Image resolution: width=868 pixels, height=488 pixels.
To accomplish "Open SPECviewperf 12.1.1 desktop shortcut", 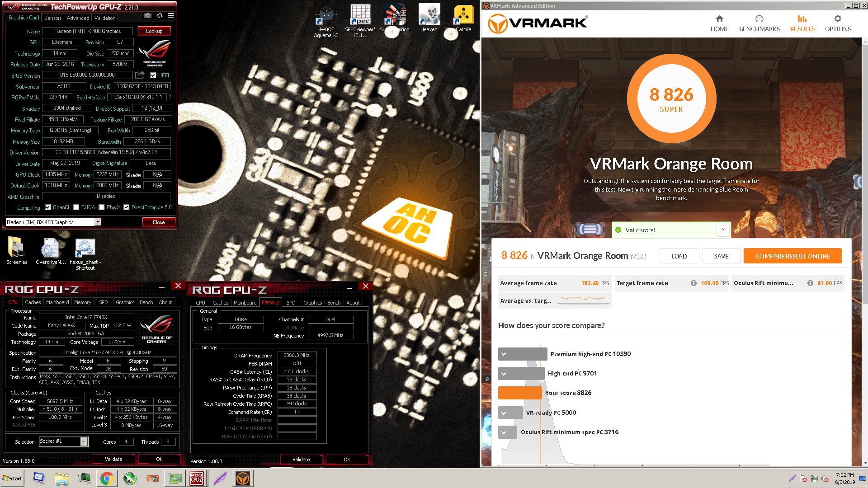I will click(x=360, y=21).
